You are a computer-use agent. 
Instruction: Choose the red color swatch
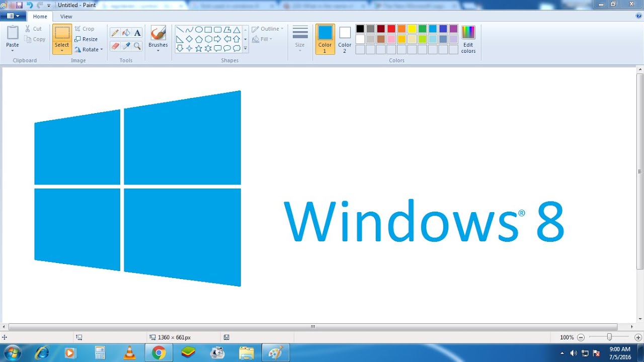[391, 29]
